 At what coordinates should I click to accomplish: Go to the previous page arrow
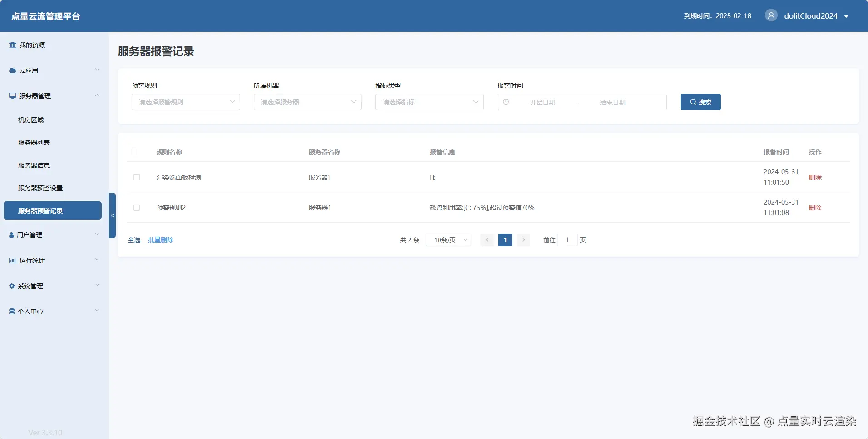coord(487,240)
